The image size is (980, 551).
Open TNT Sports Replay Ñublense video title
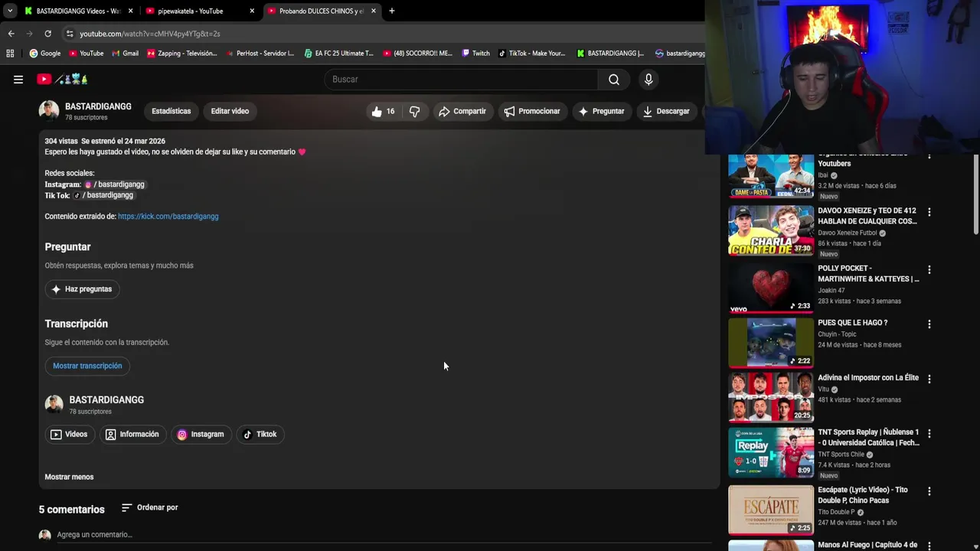click(x=868, y=438)
